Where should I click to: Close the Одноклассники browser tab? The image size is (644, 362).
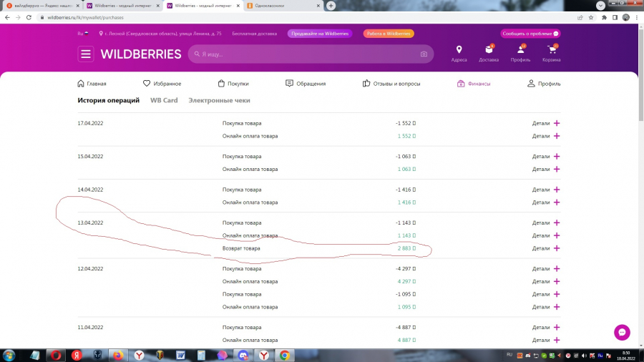click(318, 6)
